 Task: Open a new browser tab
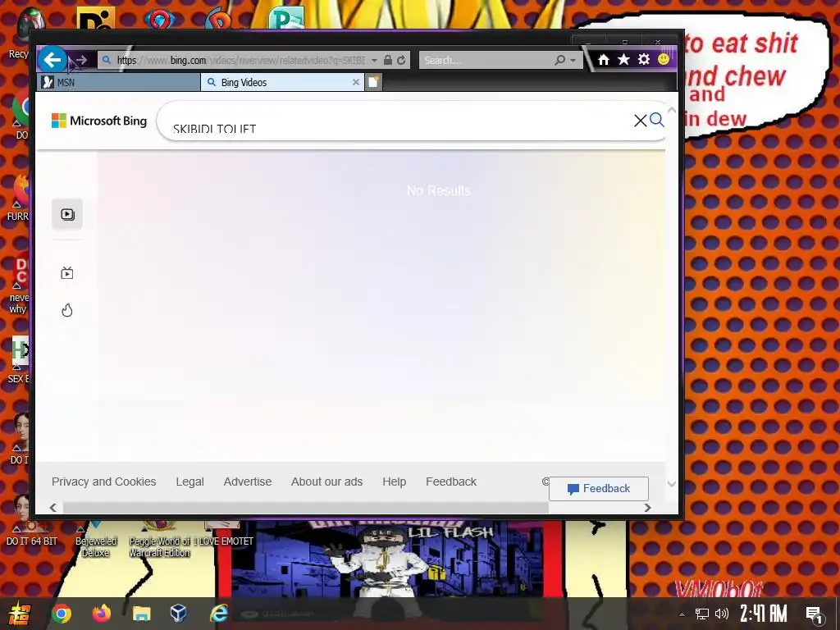[x=373, y=82]
